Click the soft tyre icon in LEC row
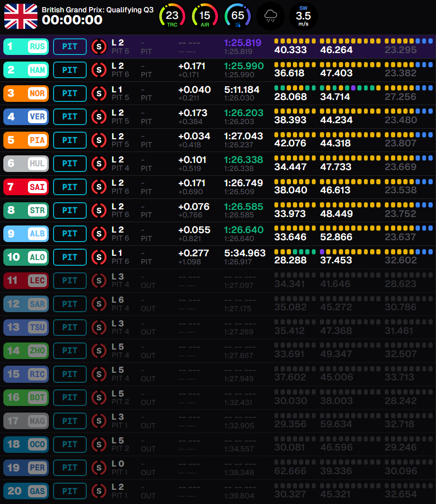The image size is (436, 504). pos(99,280)
